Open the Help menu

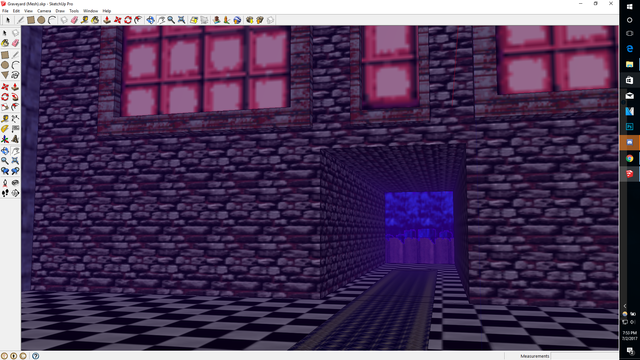point(107,11)
